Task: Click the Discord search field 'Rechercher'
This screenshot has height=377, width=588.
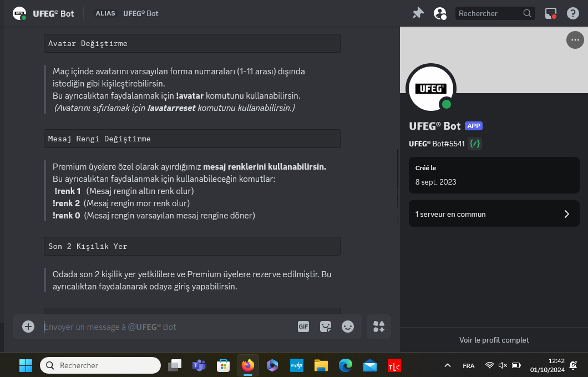Action: point(488,13)
